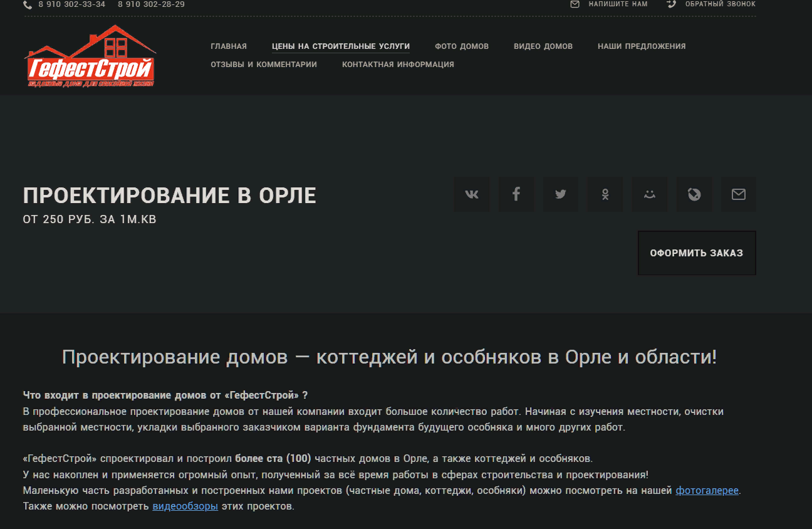Select Наши предложения menu item
This screenshot has height=529, width=812.
pos(642,46)
